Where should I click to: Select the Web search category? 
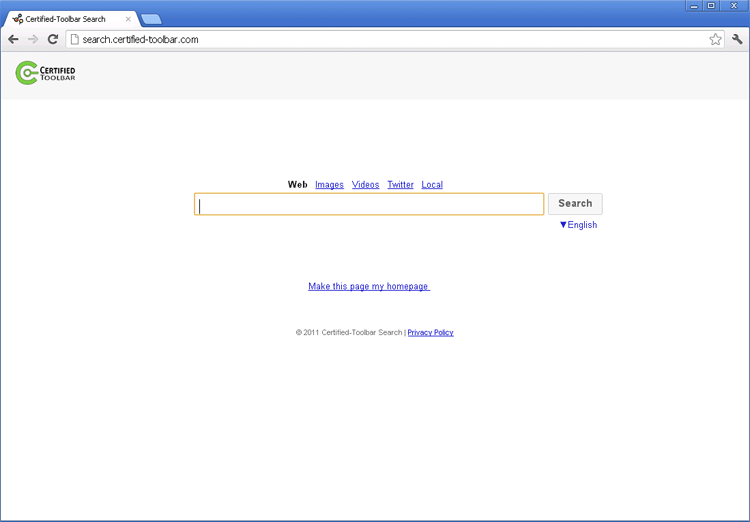pos(297,185)
